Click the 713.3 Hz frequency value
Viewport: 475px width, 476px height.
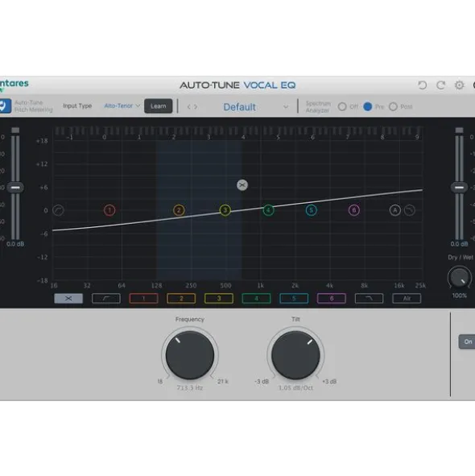pos(190,387)
